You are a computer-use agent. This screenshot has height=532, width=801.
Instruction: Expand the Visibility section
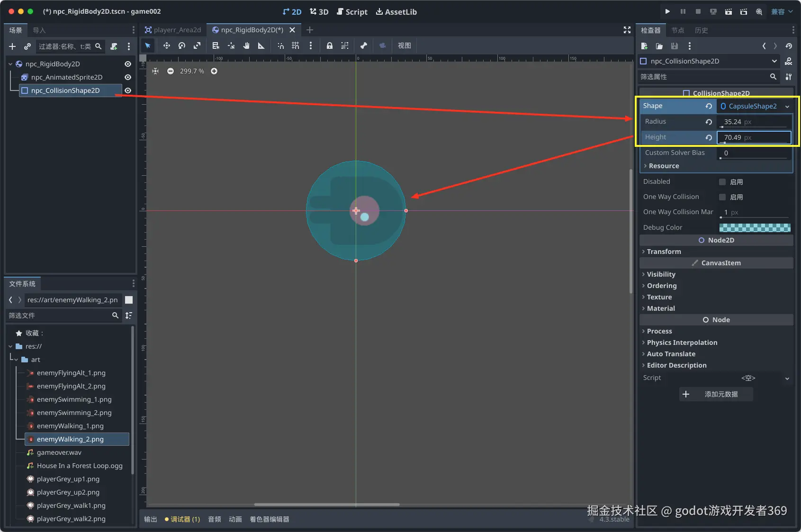pos(661,274)
